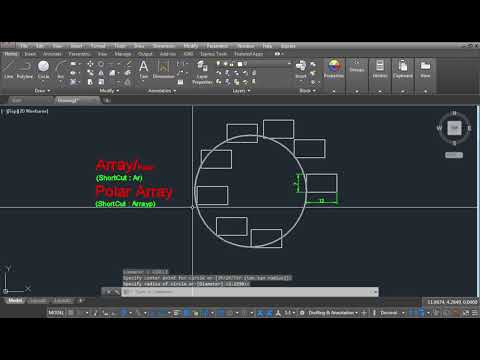Expand the Block panel
This screenshot has width=480, height=360.
tap(307, 91)
